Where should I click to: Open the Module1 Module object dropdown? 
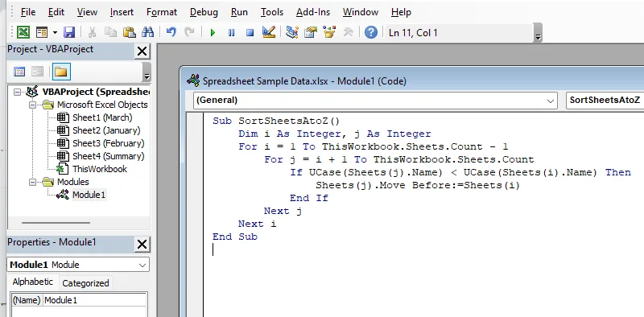(143, 265)
